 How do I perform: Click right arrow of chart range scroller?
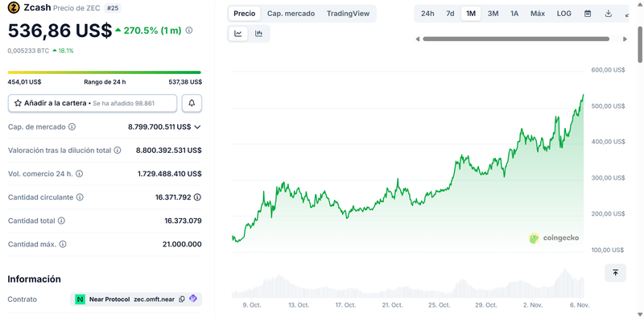point(625,39)
